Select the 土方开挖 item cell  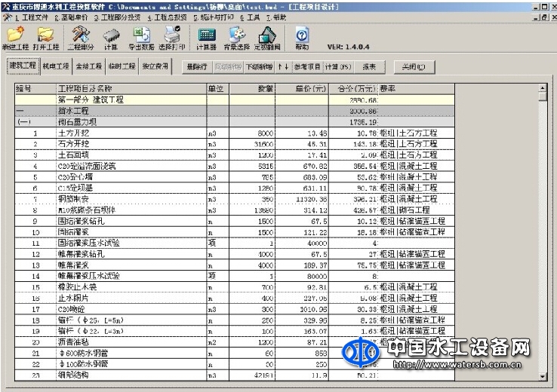coord(131,133)
